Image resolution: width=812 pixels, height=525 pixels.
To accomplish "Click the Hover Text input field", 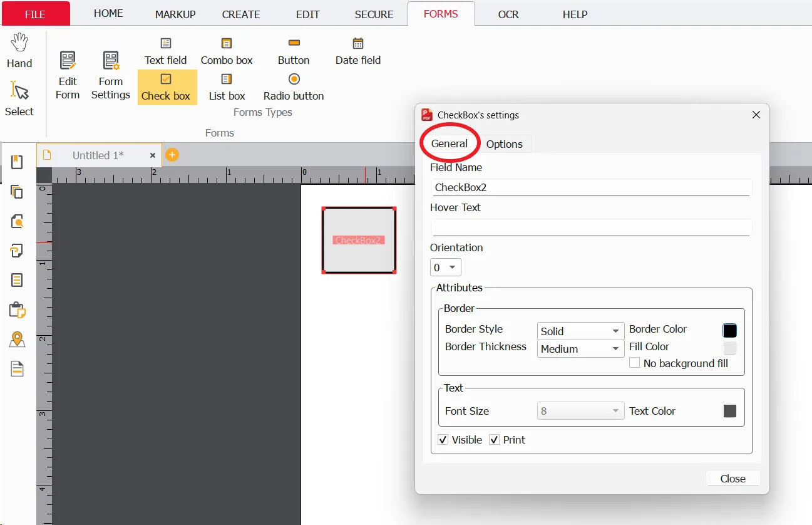I will tap(591, 227).
